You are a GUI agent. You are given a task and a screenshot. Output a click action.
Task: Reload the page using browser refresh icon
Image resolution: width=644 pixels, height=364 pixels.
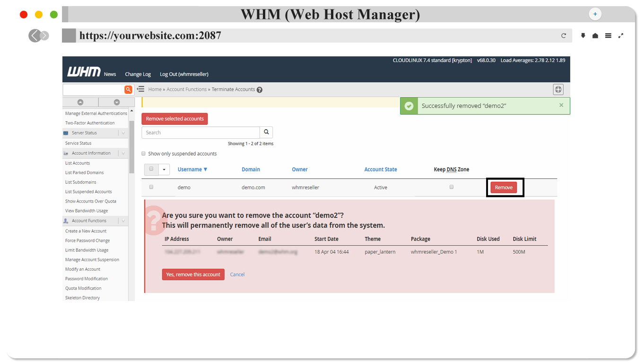point(564,36)
